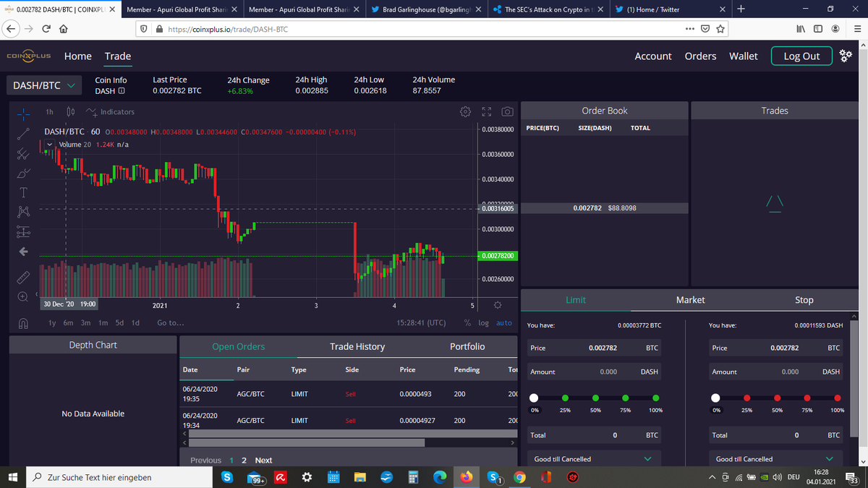This screenshot has width=868, height=488.
Task: Switch to the Limit order tab
Action: [576, 300]
